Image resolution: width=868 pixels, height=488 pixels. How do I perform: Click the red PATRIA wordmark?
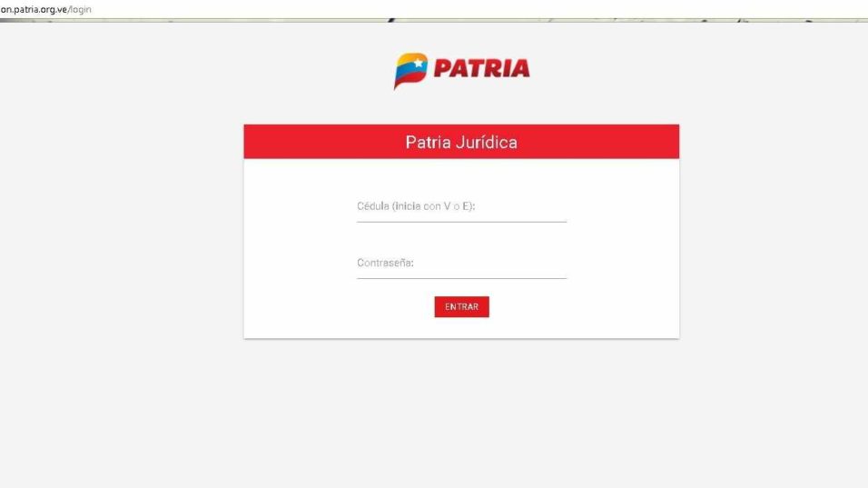[x=481, y=68]
